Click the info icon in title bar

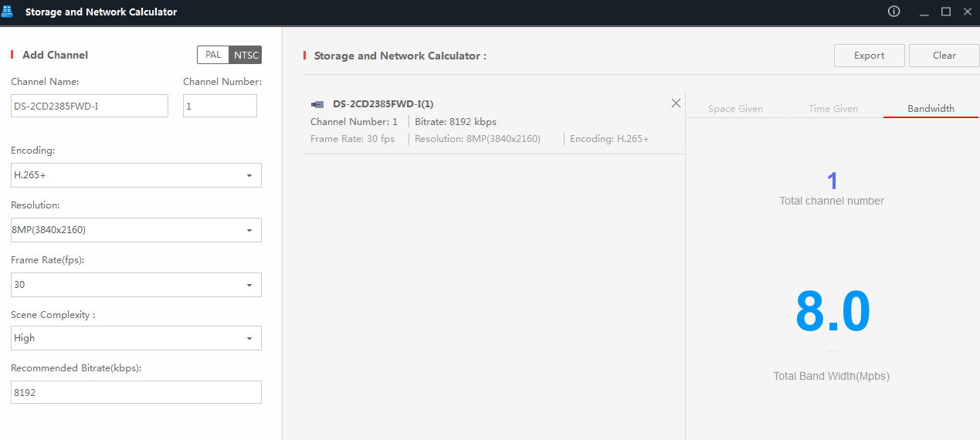point(894,12)
